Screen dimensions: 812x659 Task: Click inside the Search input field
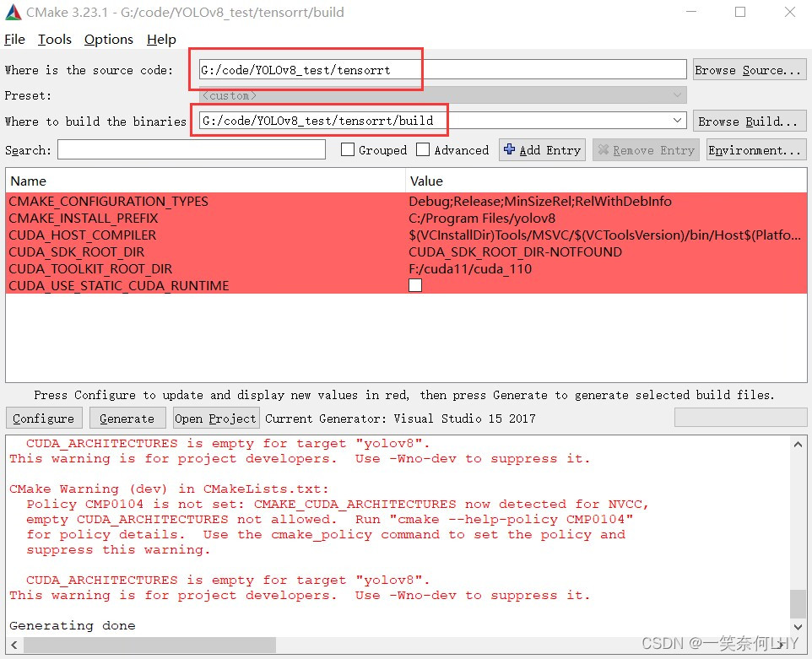coord(190,149)
